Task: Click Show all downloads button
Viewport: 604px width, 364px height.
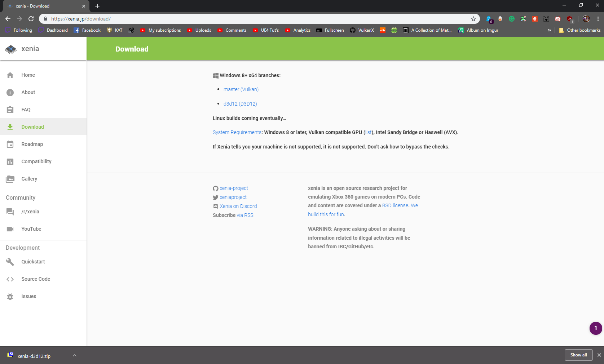Action: 578,355
